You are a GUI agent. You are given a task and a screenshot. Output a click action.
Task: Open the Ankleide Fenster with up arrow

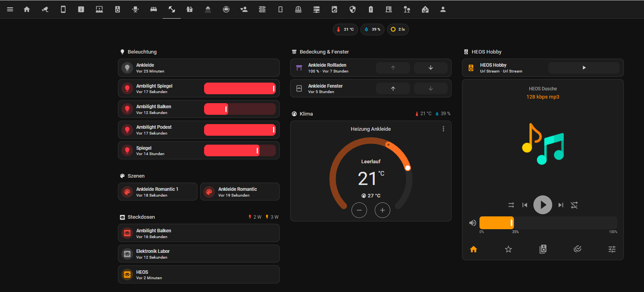393,89
